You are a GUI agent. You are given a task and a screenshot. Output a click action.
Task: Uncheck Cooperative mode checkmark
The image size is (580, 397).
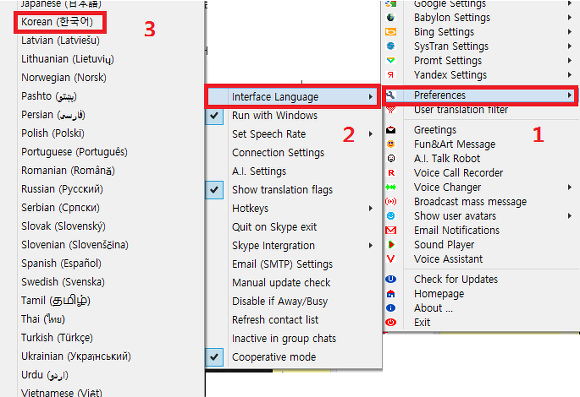[214, 357]
